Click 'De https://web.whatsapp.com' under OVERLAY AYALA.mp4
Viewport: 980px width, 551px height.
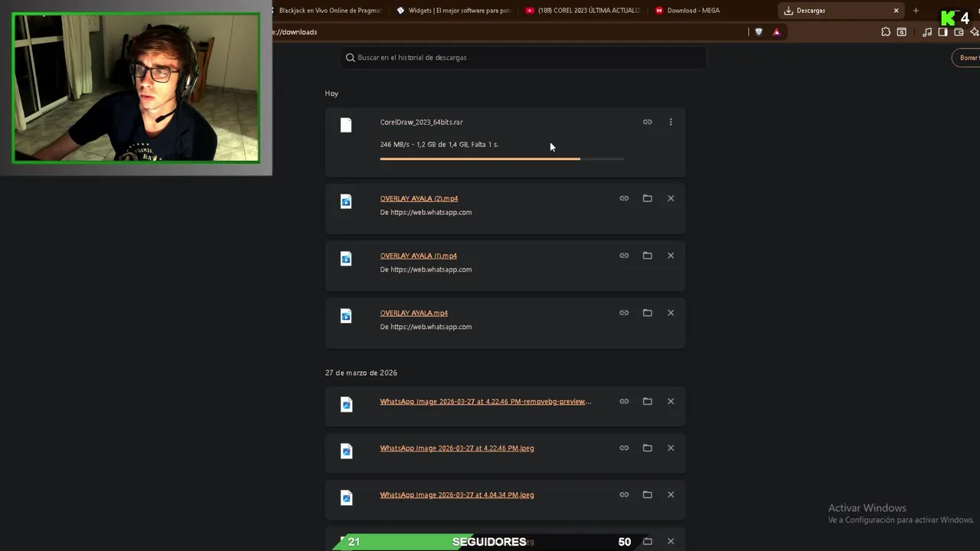(426, 327)
